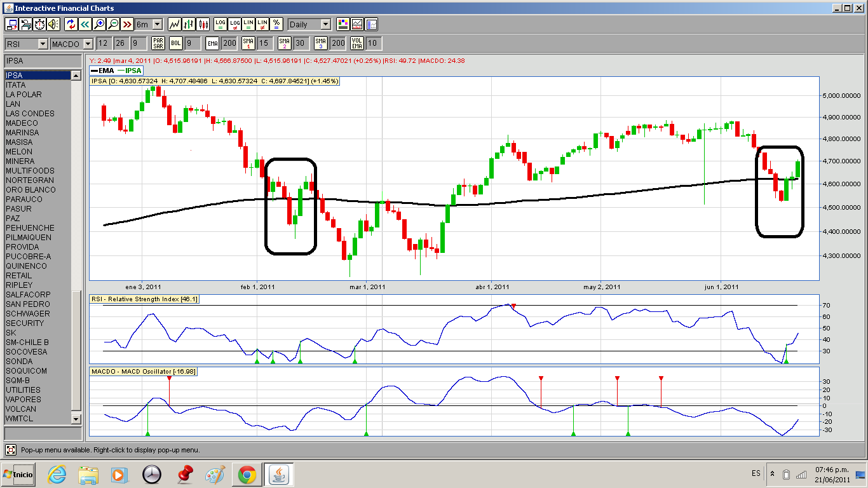Click the first toolbar icon with monitor window
Image resolution: width=868 pixels, height=488 pixels.
(11, 24)
